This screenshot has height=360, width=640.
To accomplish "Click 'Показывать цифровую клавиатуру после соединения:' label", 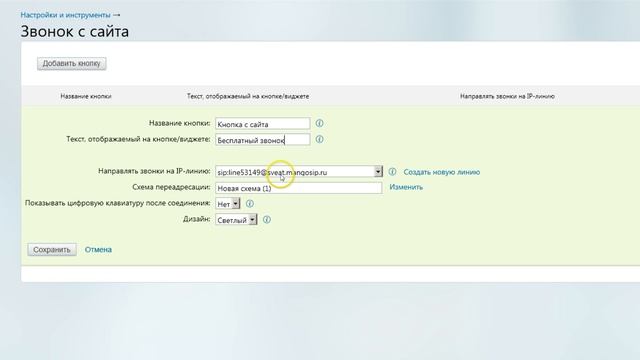I will (118, 203).
